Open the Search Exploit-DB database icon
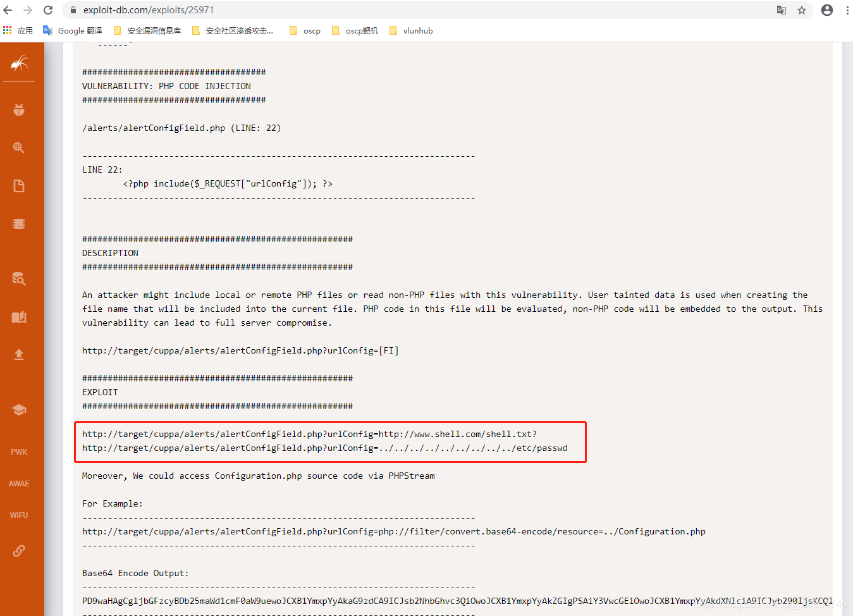 coord(19,278)
